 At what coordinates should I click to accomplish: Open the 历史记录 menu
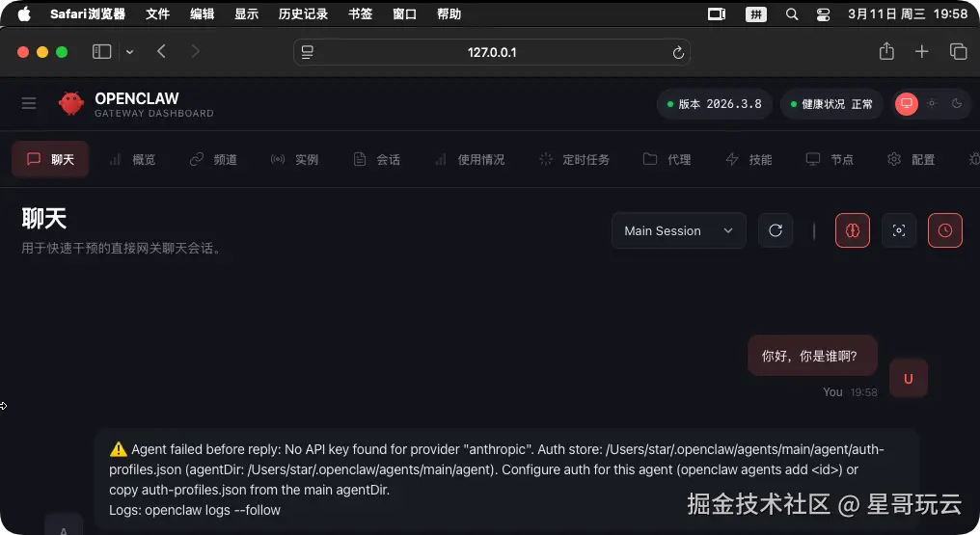tap(303, 13)
